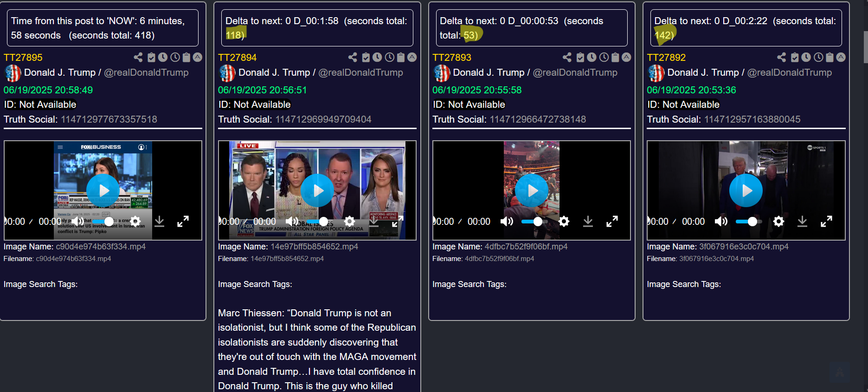Collapse post TT27894 with up-chevron
Screen dimensions: 868x392
[412, 57]
